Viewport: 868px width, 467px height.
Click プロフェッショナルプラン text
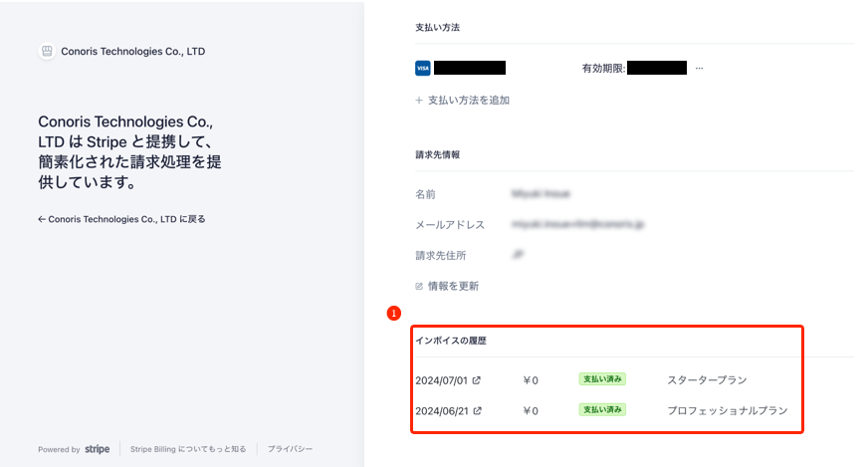[x=728, y=410]
